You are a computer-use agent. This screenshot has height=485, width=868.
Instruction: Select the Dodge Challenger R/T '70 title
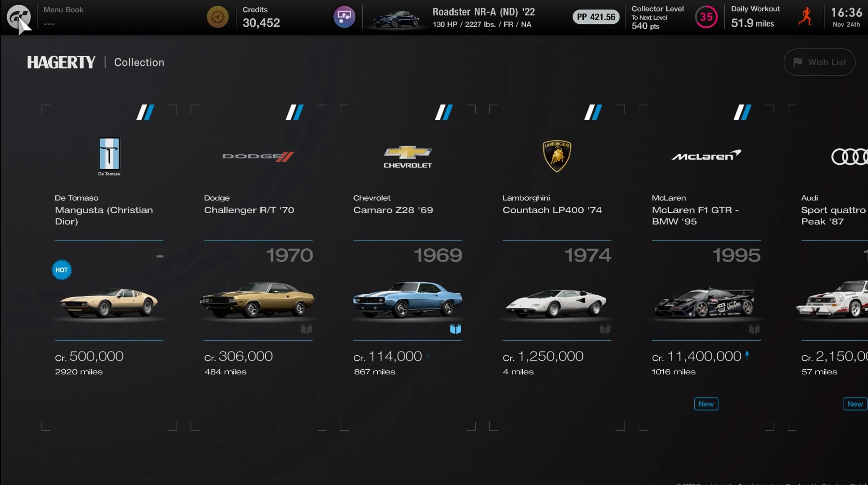(x=249, y=210)
